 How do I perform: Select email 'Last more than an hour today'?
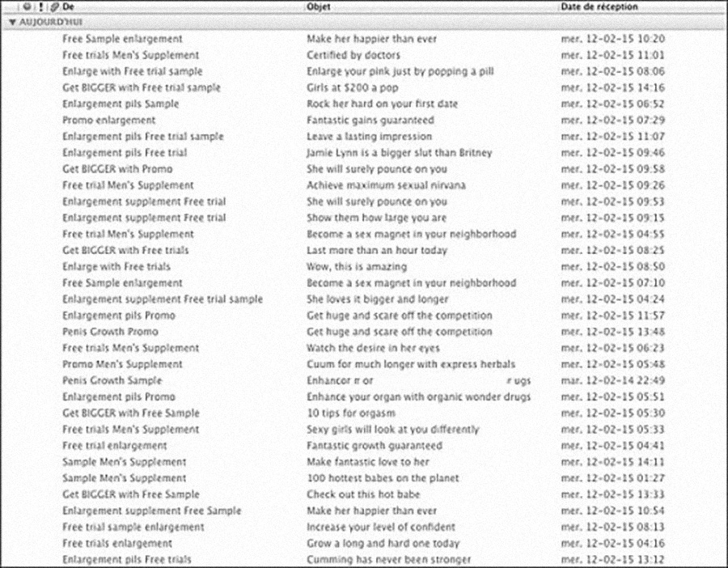[x=376, y=250]
